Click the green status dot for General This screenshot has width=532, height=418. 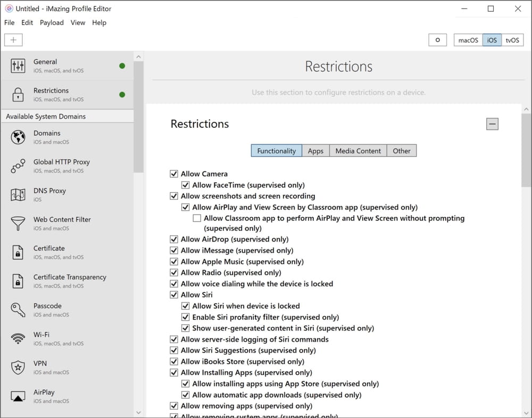122,66
